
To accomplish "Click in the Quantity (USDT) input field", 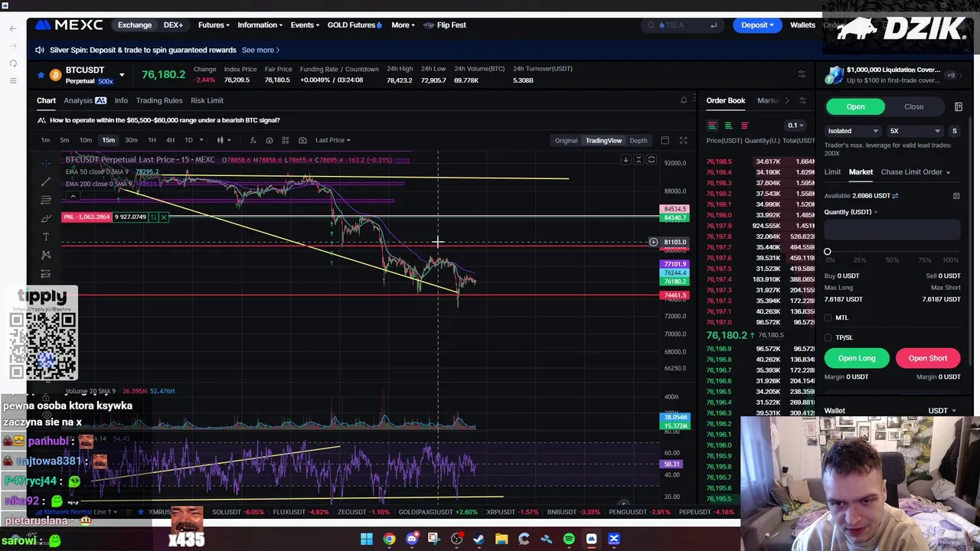I will (892, 230).
